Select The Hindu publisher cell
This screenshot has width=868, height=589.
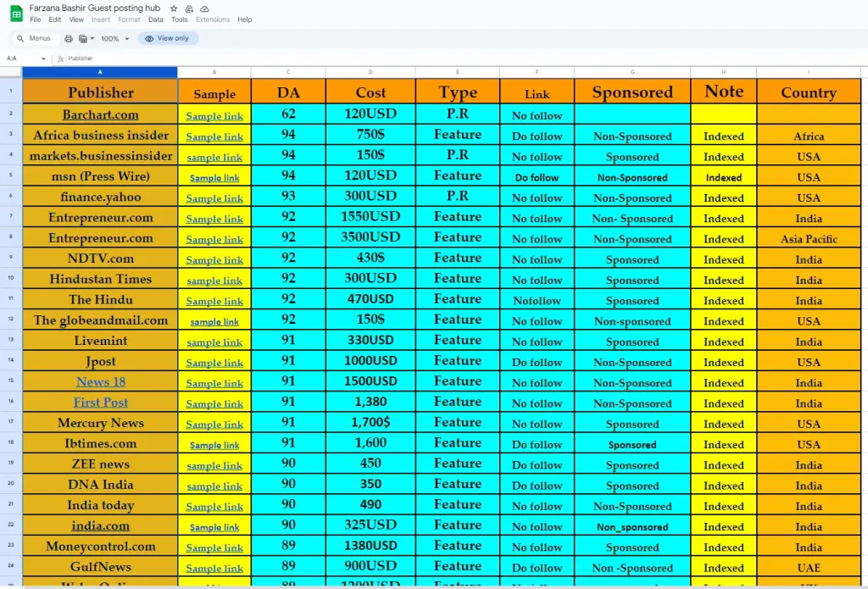pyautogui.click(x=100, y=299)
